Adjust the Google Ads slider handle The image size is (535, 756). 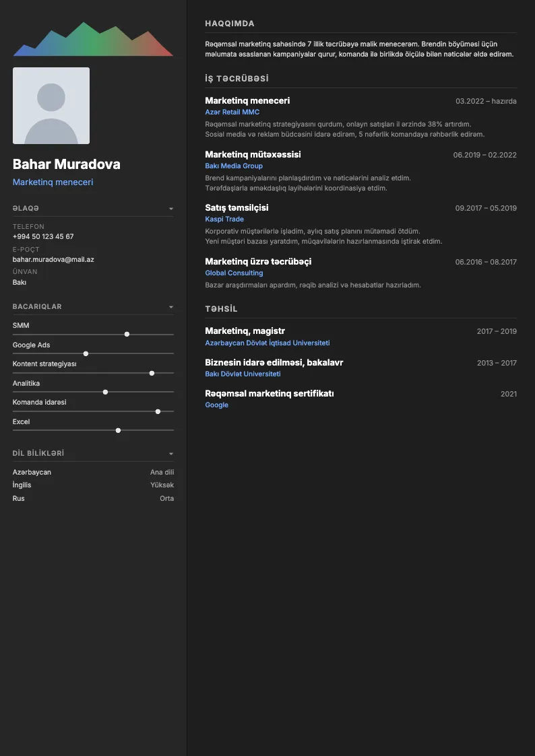pos(86,353)
